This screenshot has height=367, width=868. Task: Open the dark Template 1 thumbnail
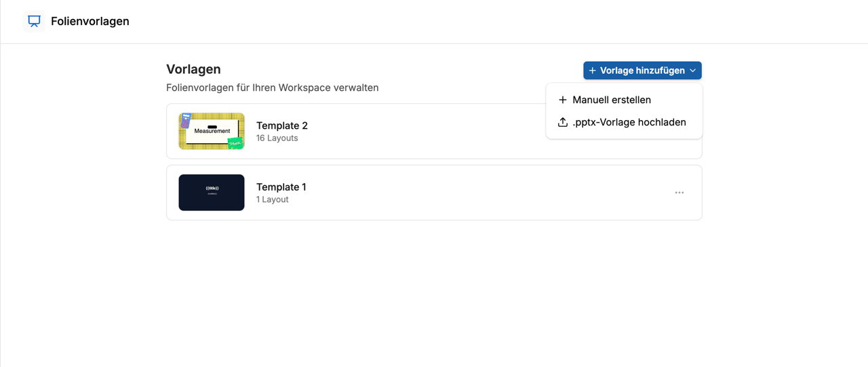[212, 193]
